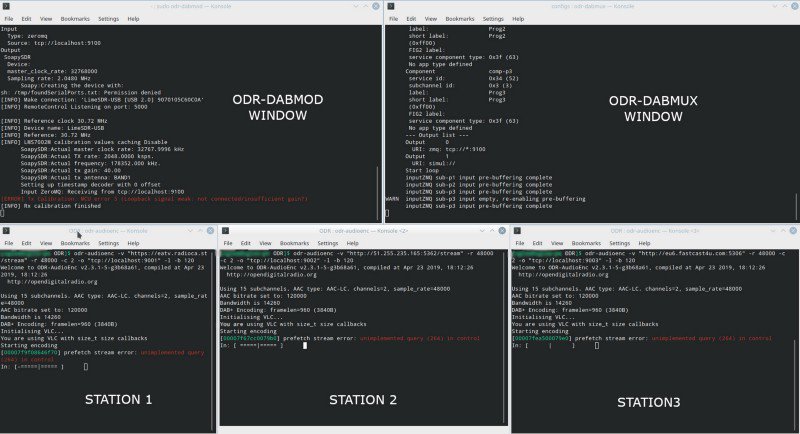Image resolution: width=800 pixels, height=434 pixels.
Task: Click the "Start loop" line in odr-dabmux
Action: (x=422, y=170)
